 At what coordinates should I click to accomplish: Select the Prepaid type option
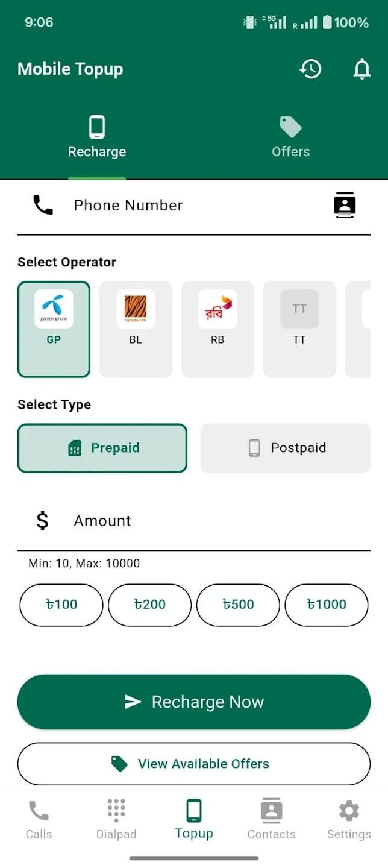(102, 448)
